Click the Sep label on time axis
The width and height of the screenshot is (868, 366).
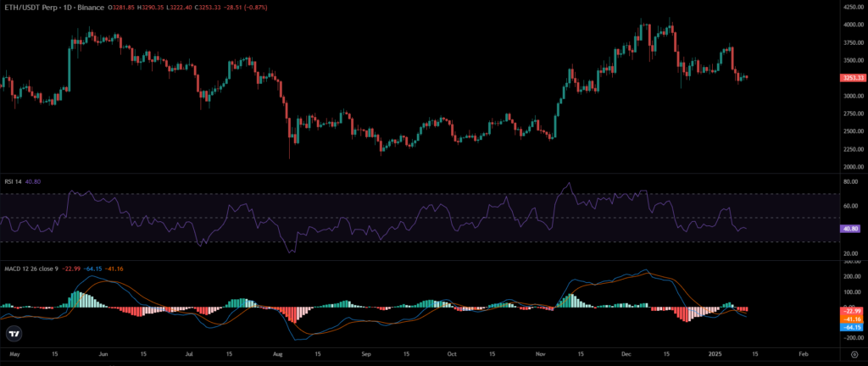364,353
